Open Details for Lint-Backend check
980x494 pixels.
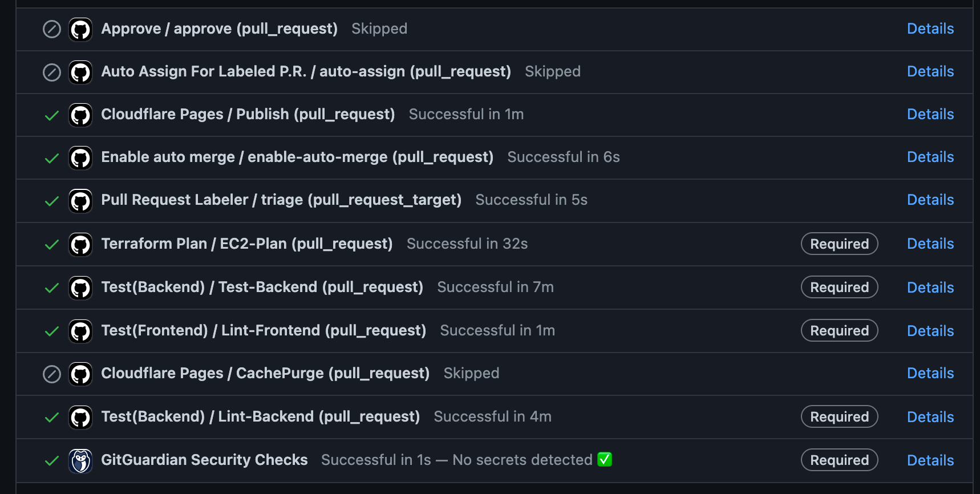(x=930, y=417)
